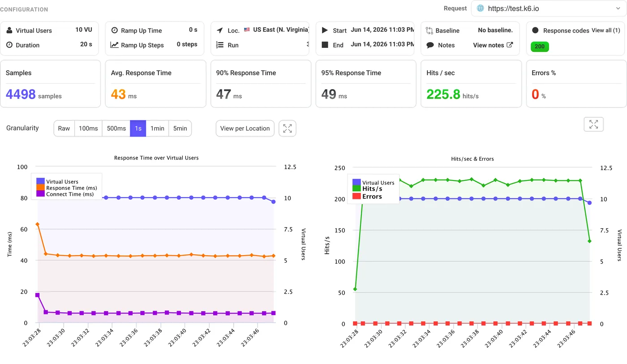This screenshot has width=627, height=364.
Task: Click the Location arrow icon
Action: pos(219,30)
